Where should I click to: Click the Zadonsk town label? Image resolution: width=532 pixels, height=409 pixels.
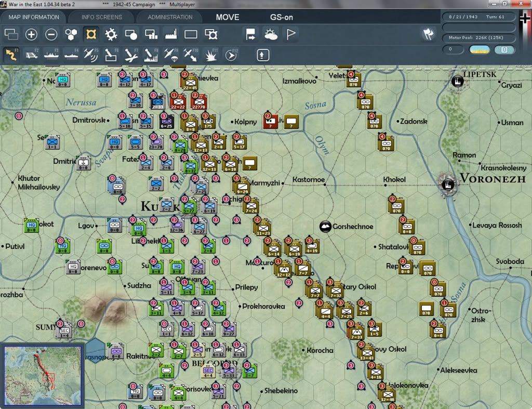pos(414,121)
